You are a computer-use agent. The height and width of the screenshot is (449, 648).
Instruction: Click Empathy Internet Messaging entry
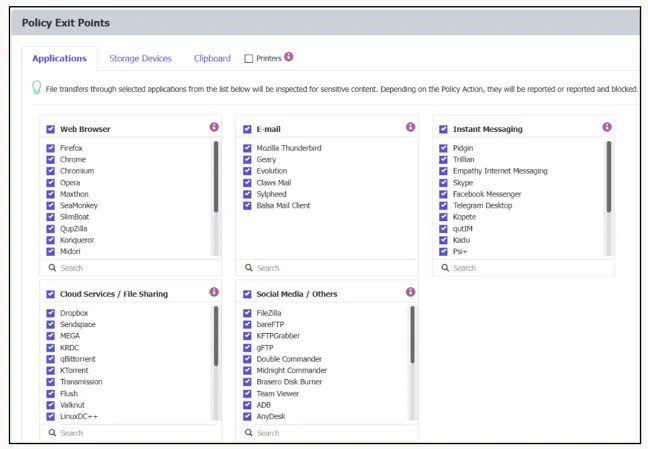[x=500, y=171]
